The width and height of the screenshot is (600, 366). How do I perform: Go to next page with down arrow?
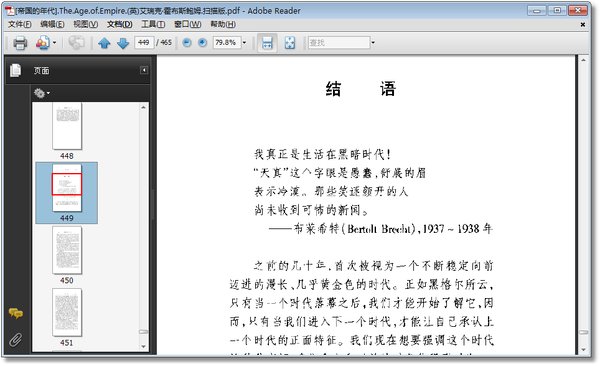pyautogui.click(x=123, y=43)
